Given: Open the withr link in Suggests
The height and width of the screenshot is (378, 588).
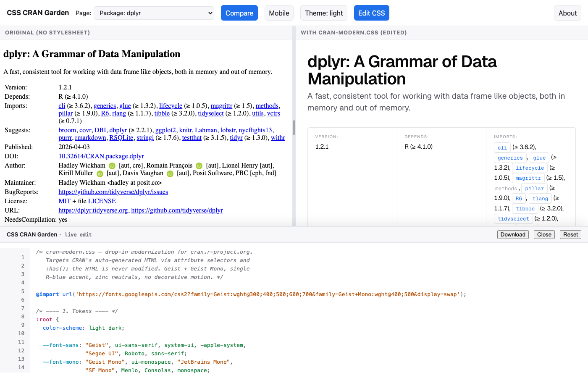Looking at the screenshot, I should 278,138.
